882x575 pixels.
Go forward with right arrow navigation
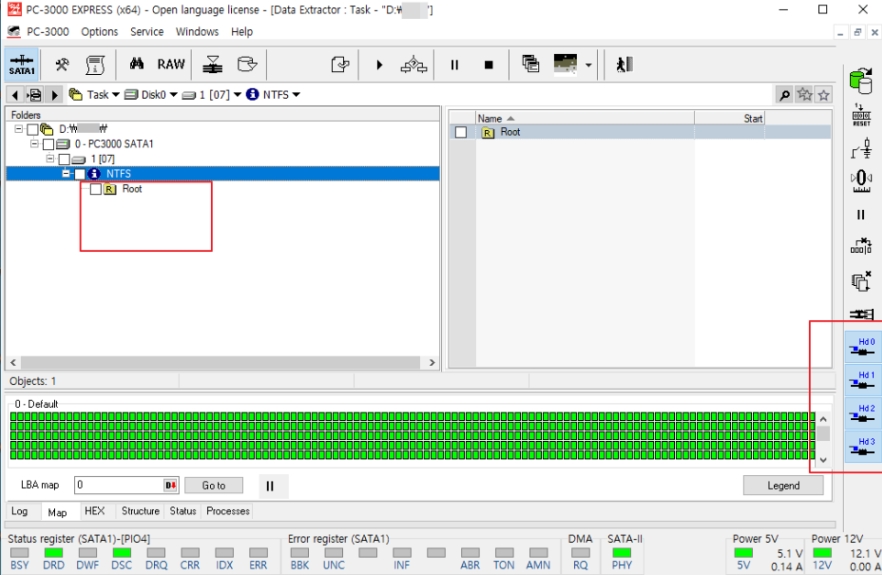click(54, 95)
